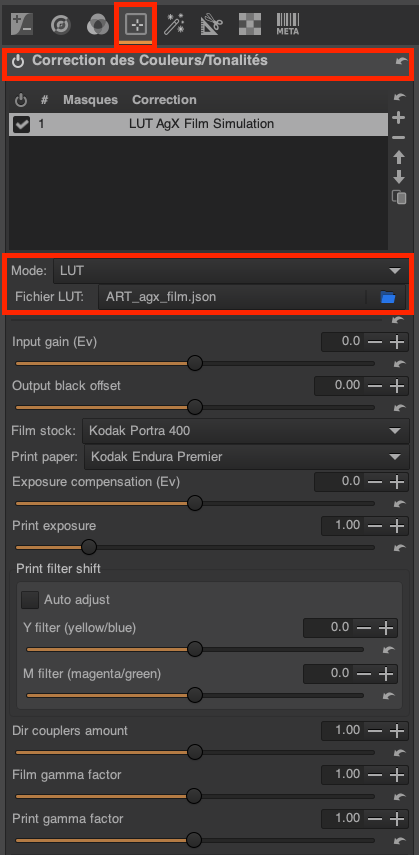Toggle power button of Correction des Couleurs/Tonalités
This screenshot has width=419, height=855.
19,62
